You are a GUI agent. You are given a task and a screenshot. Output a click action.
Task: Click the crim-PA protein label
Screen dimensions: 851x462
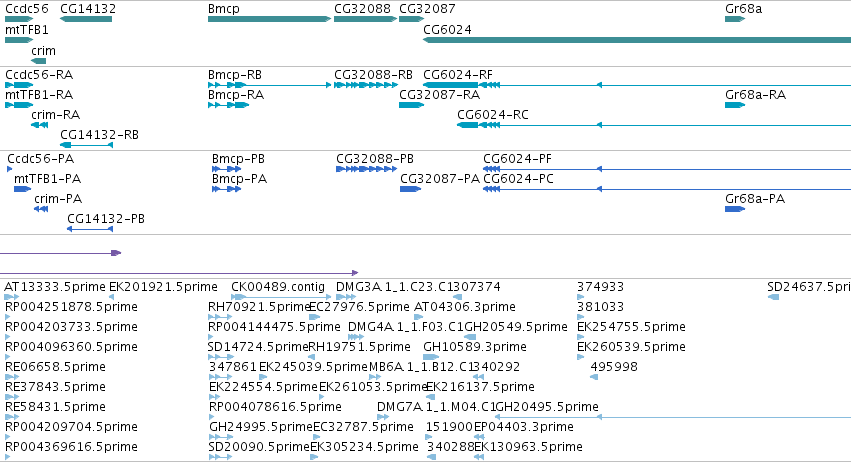point(58,199)
